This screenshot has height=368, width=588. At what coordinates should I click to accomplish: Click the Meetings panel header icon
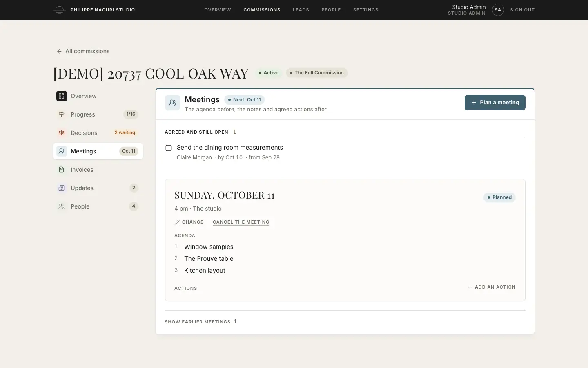tap(172, 103)
